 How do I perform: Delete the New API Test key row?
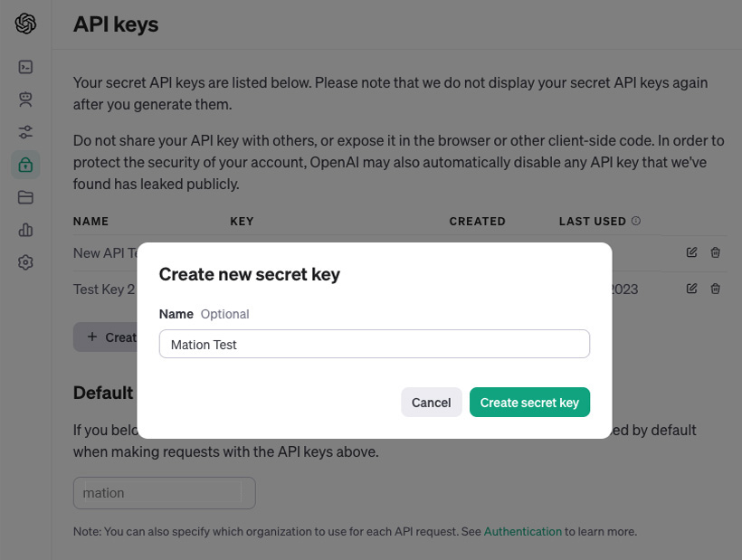[716, 252]
